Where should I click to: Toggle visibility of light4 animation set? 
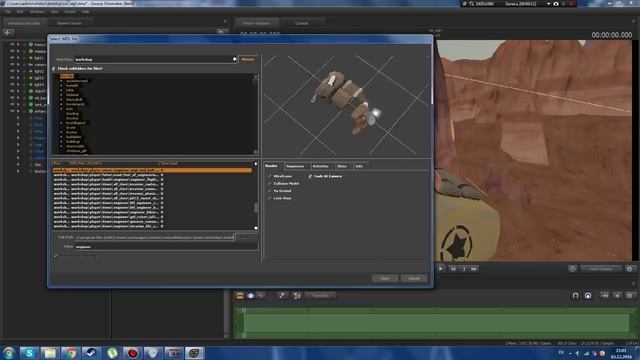[12, 84]
